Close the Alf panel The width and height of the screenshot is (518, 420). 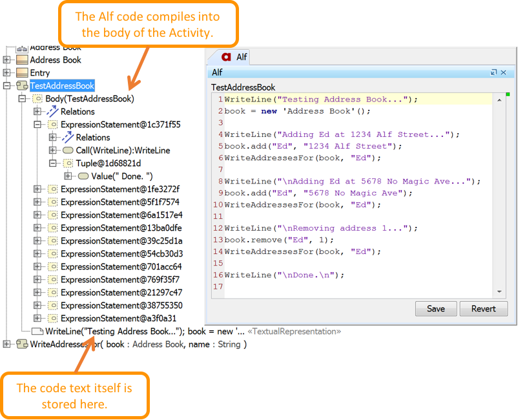coord(504,72)
